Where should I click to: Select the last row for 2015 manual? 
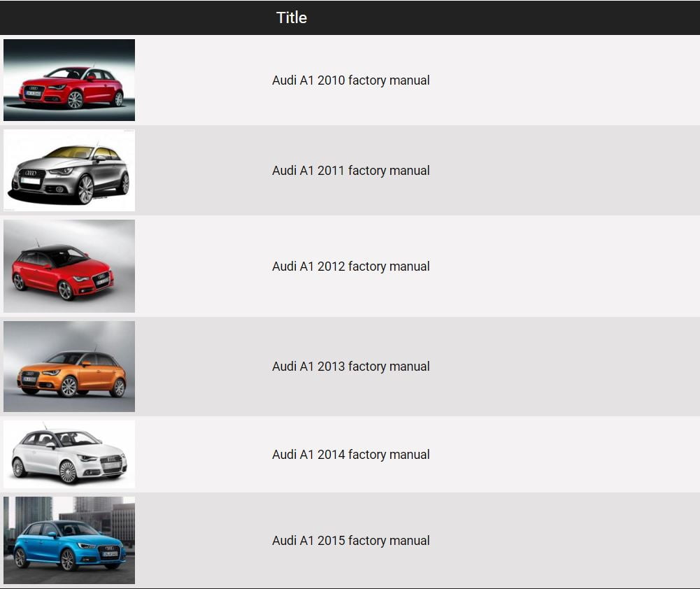click(x=559, y=541)
